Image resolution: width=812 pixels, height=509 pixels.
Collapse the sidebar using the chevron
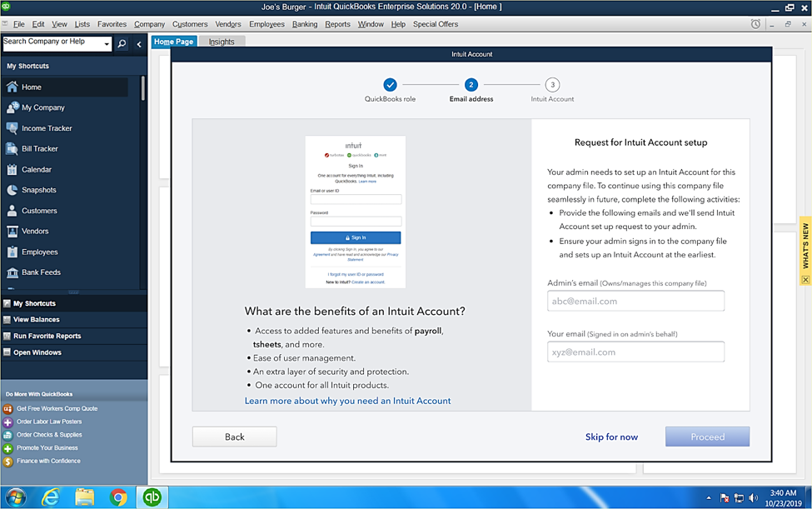pos(138,42)
